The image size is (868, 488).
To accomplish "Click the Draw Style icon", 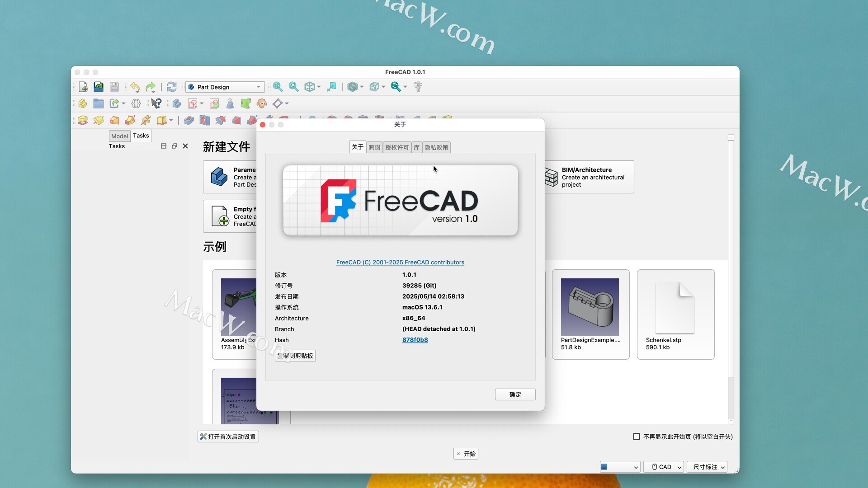I will coord(353,87).
